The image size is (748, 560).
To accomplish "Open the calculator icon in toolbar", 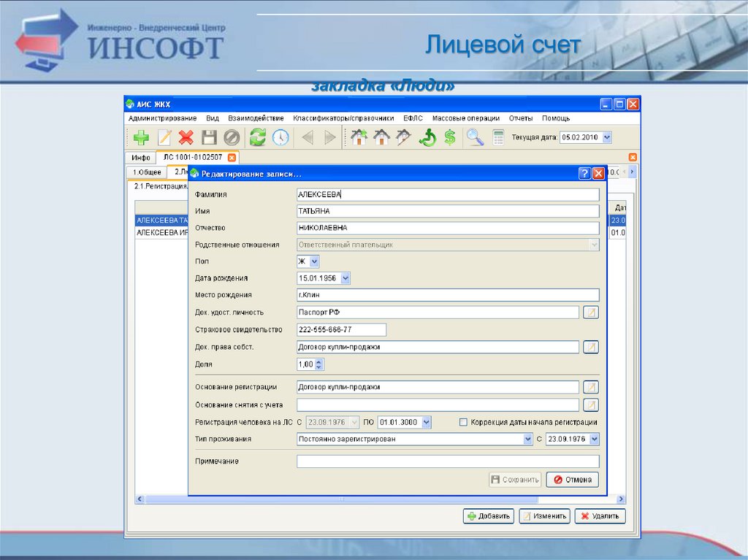I will [499, 137].
